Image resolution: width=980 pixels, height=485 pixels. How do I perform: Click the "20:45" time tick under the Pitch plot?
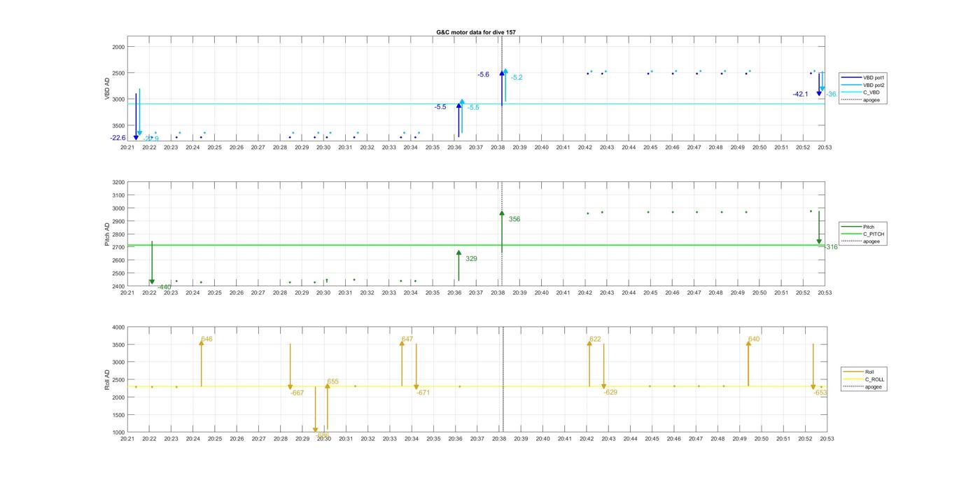coord(650,293)
